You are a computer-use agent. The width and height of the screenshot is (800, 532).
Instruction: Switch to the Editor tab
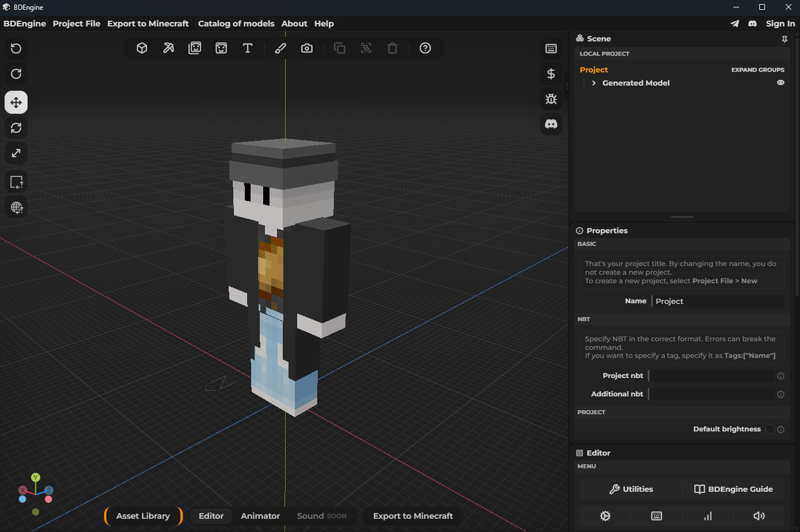point(211,516)
